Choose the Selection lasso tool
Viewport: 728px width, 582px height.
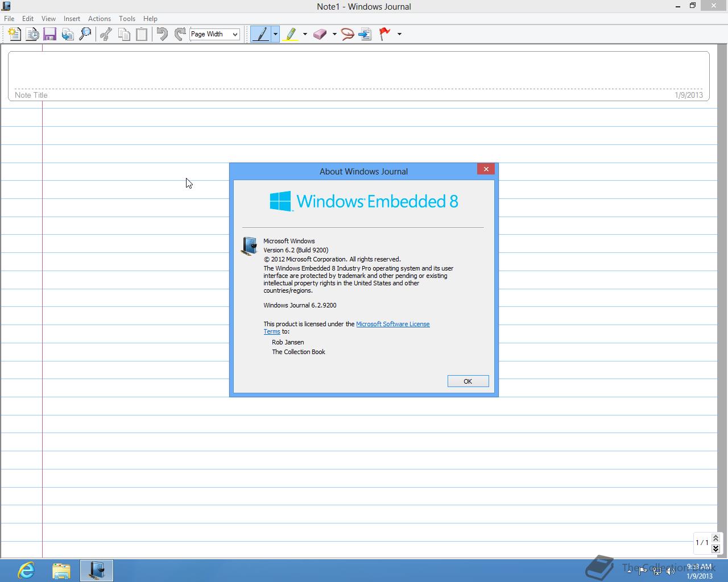[x=348, y=34]
